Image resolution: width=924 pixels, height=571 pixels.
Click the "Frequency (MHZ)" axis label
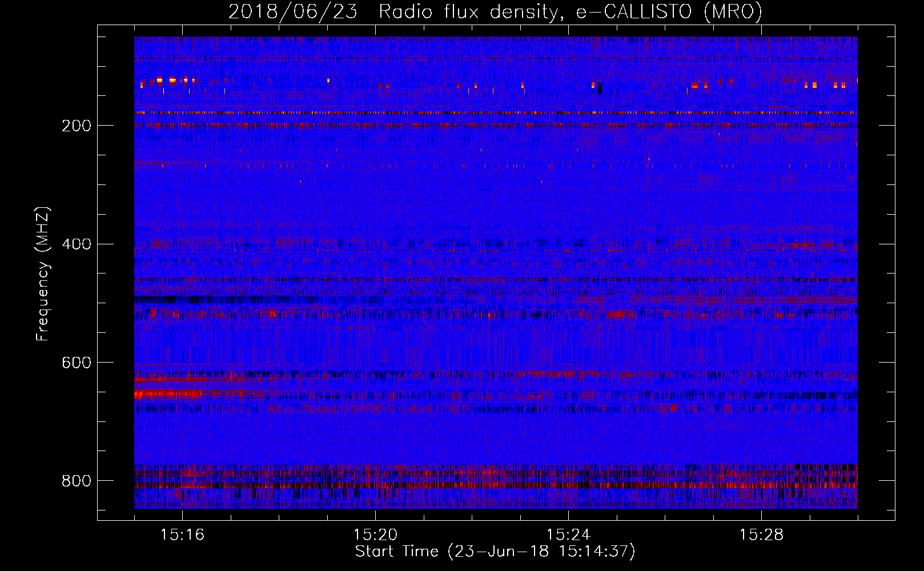[x=43, y=274]
